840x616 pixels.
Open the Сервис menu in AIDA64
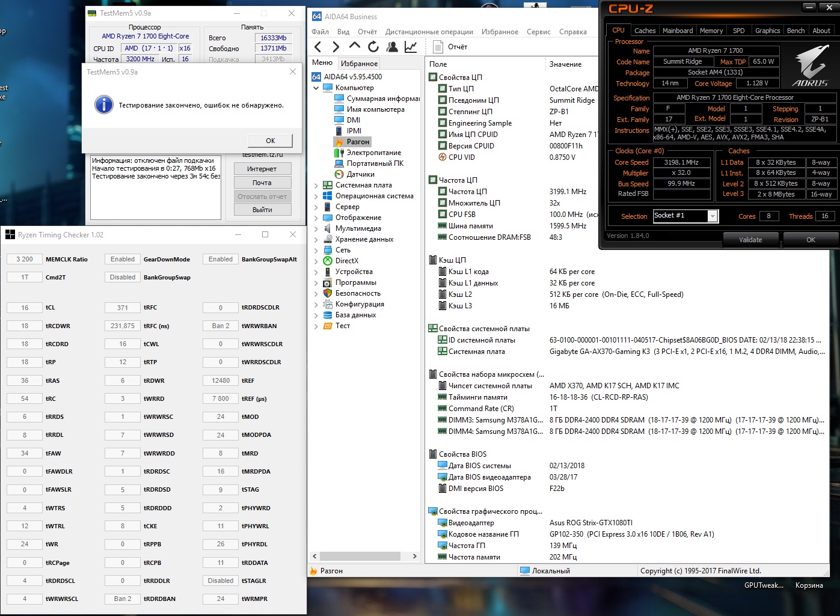(539, 32)
